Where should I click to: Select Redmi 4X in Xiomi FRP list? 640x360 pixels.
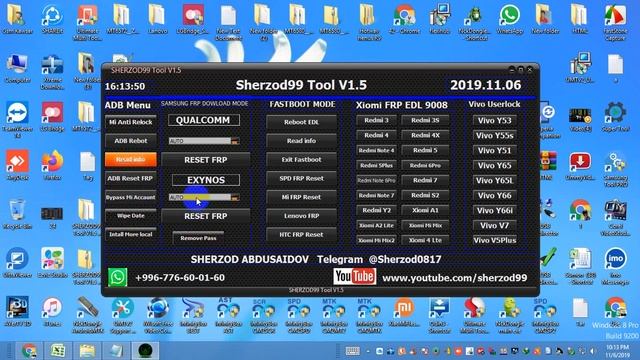coord(425,135)
